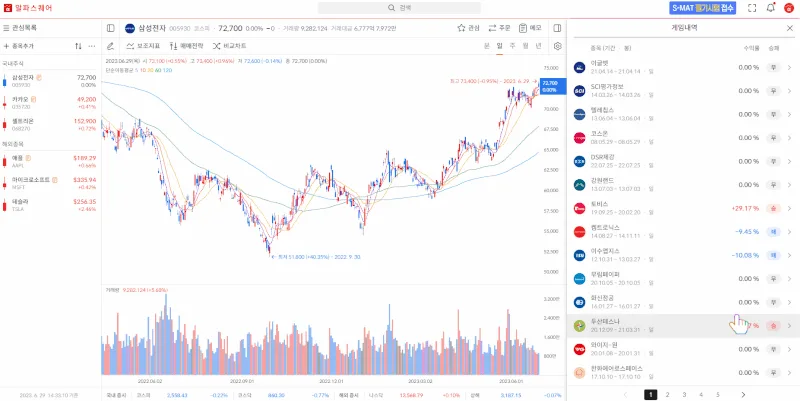
Task: Open the notifications bell
Action: click(x=770, y=8)
